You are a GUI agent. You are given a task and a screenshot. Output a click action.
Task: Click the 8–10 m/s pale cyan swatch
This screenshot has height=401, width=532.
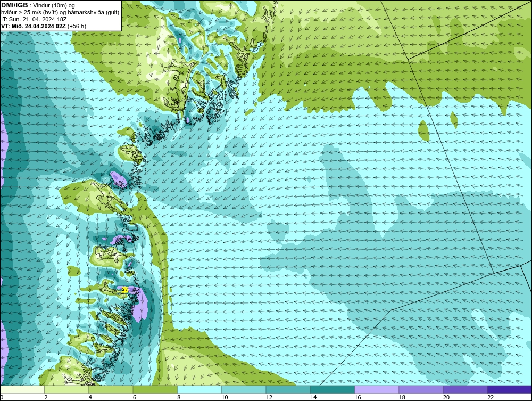point(199,389)
